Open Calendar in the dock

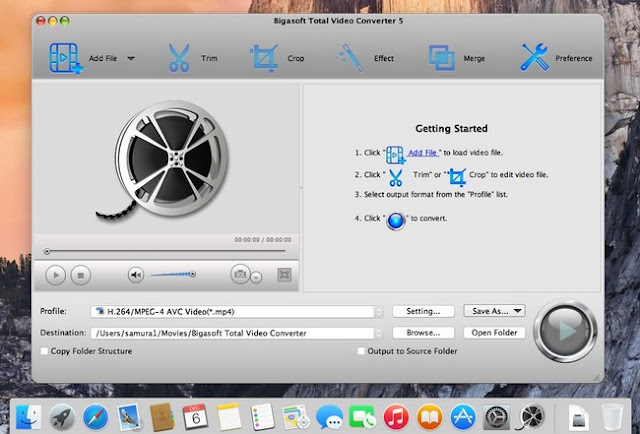point(195,417)
